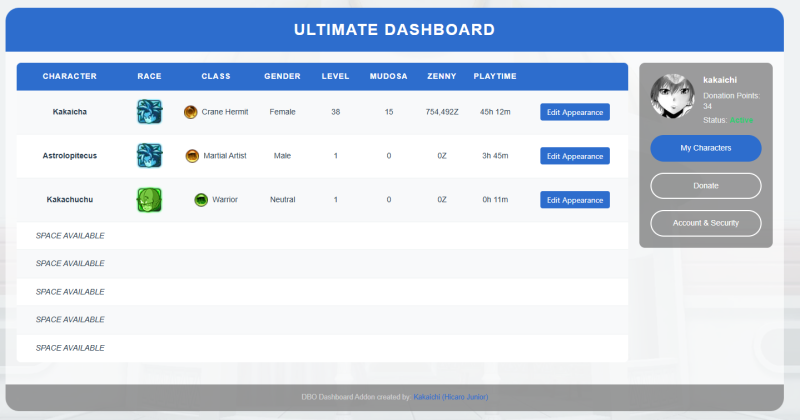Click the 0h 11m playtime value
The height and width of the screenshot is (420, 800).
pyautogui.click(x=495, y=200)
